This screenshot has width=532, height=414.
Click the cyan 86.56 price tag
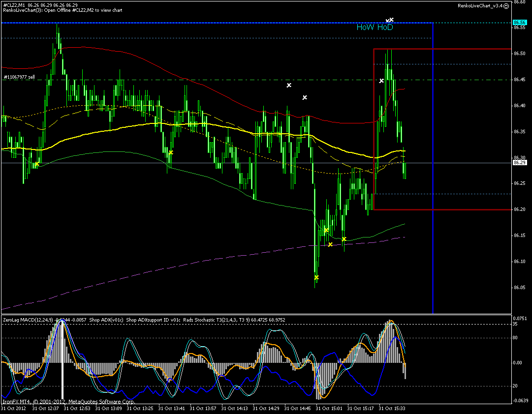519,23
